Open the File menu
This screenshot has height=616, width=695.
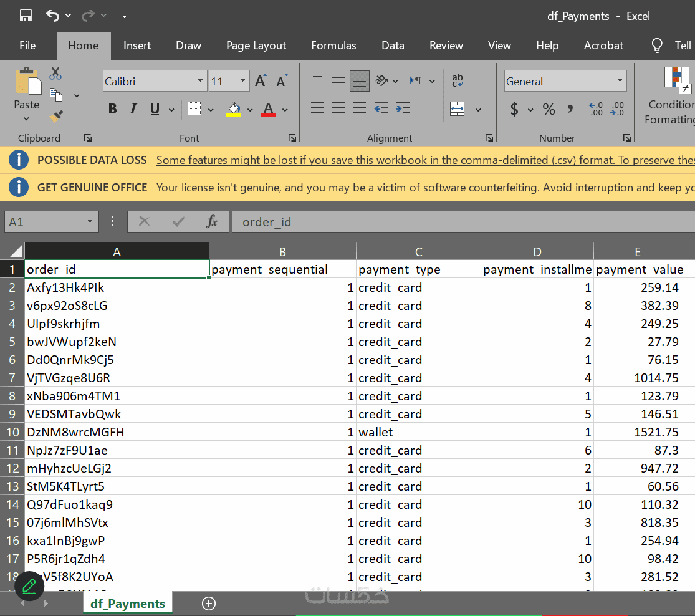coord(27,46)
